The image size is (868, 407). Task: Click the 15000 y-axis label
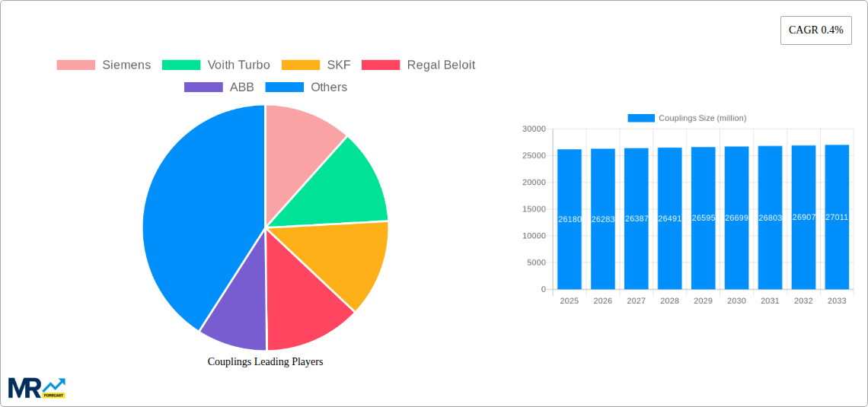[534, 209]
